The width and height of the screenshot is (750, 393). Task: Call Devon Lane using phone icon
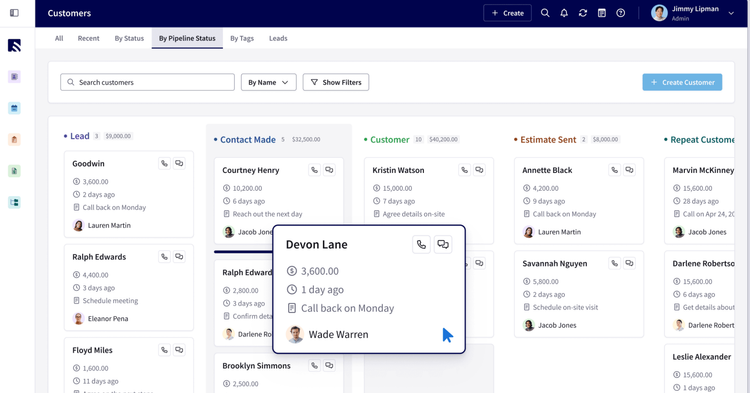(421, 245)
